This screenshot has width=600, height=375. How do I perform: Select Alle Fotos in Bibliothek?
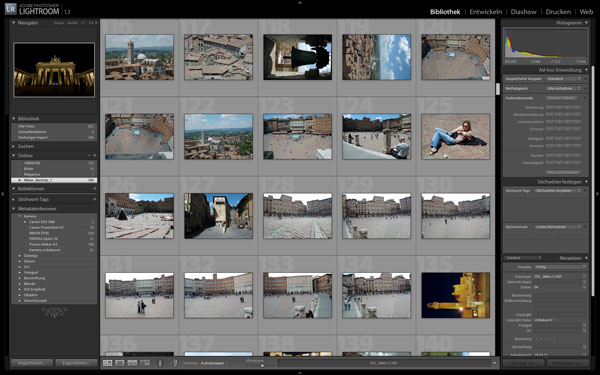(54, 126)
